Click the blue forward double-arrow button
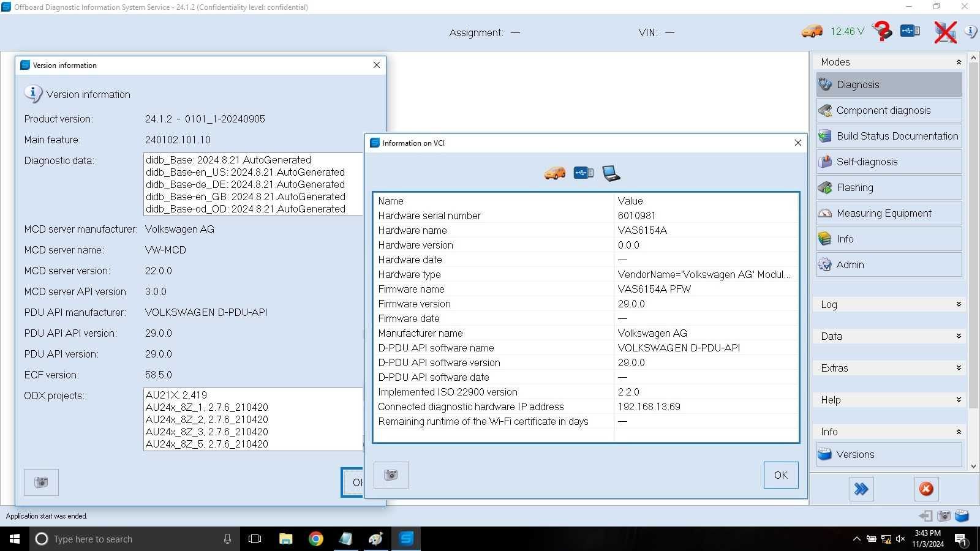The height and width of the screenshot is (551, 980). (x=861, y=489)
